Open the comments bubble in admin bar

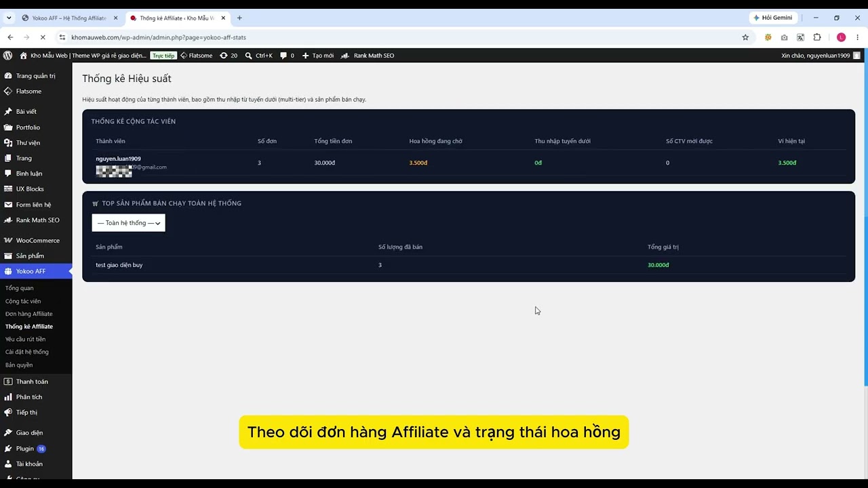point(283,56)
